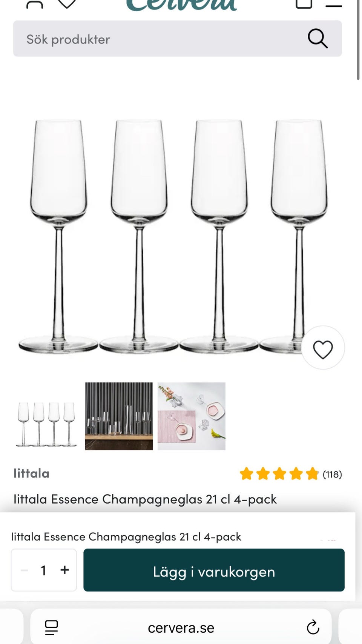Tap the cervera.se address bar

181,628
